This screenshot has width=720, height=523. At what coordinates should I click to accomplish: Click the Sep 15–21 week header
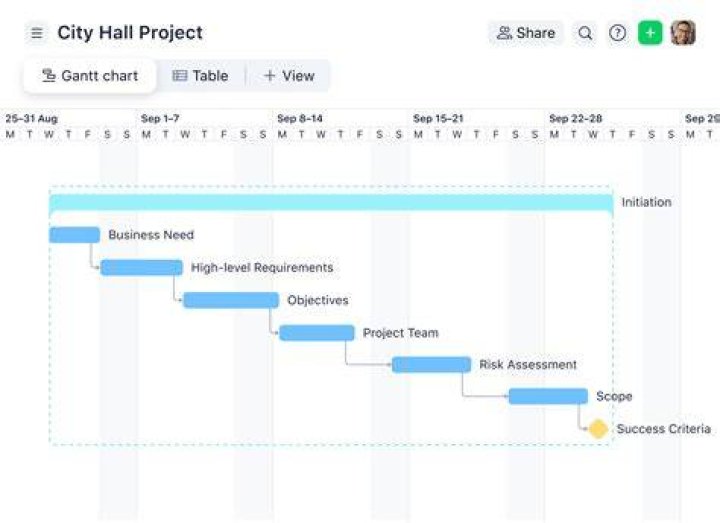pyautogui.click(x=438, y=118)
